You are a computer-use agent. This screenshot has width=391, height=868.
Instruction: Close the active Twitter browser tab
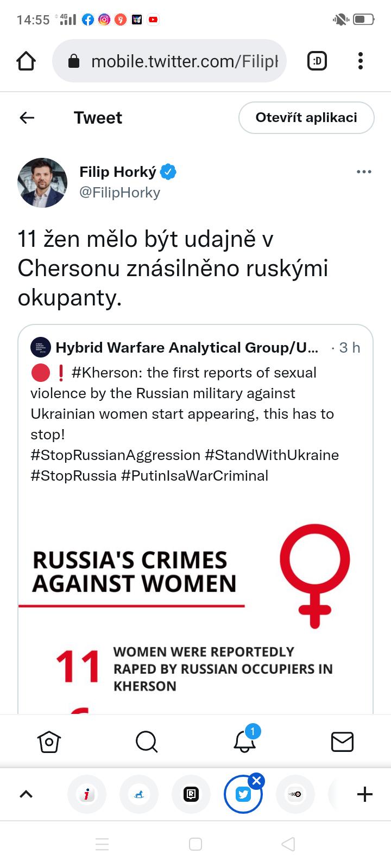click(x=257, y=781)
